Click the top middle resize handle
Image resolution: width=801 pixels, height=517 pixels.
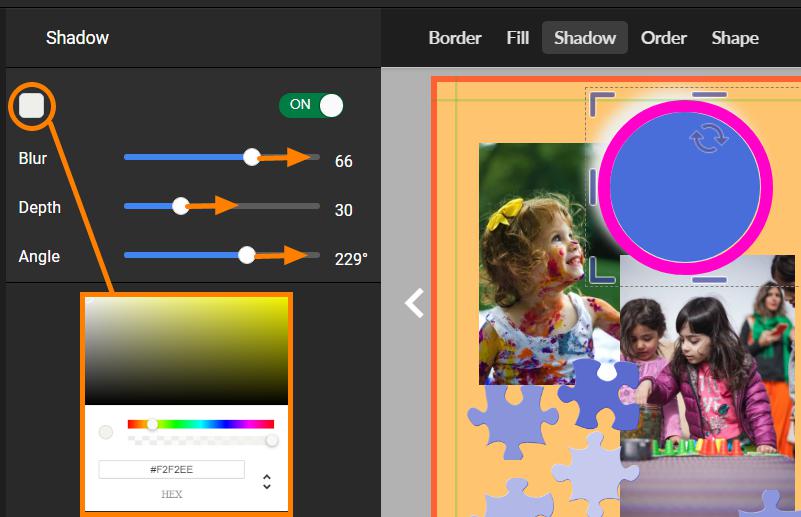tap(709, 95)
